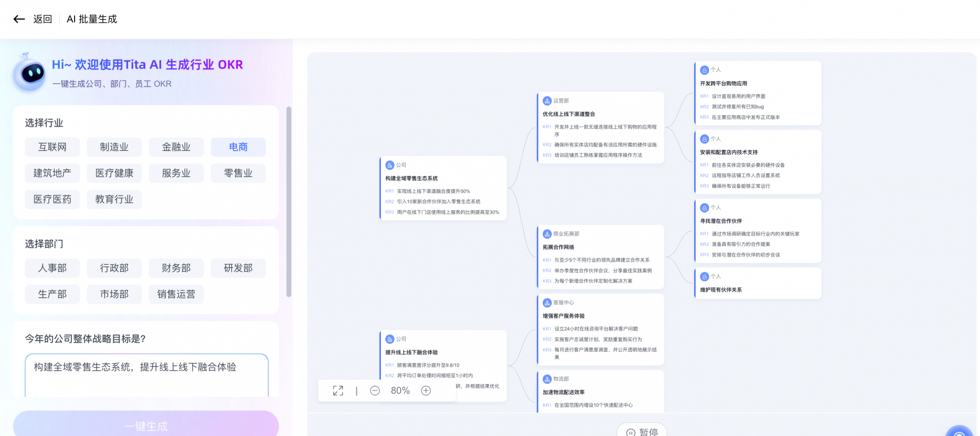Zoom in with the plus icon
Viewport: 980px width, 436px height.
point(426,391)
